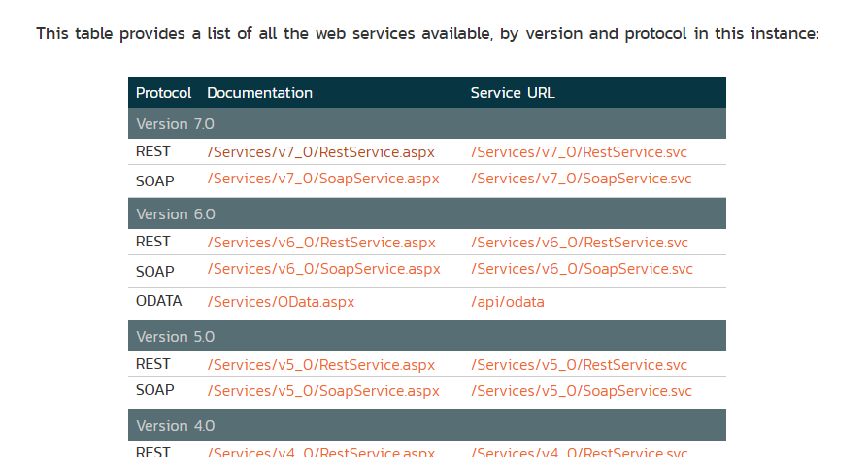This screenshot has height=457, width=868.
Task: Select the Version 7.0 section header row
Action: [426, 124]
